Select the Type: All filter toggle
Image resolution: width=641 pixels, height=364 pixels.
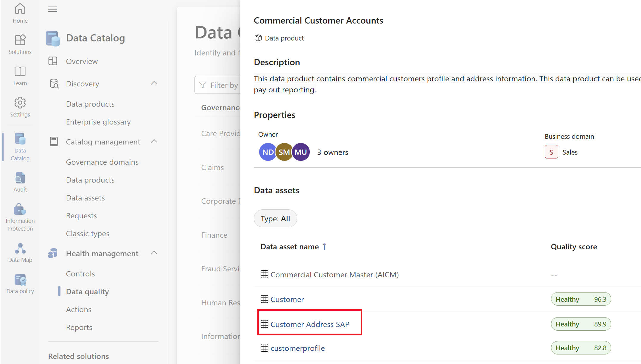[275, 218]
